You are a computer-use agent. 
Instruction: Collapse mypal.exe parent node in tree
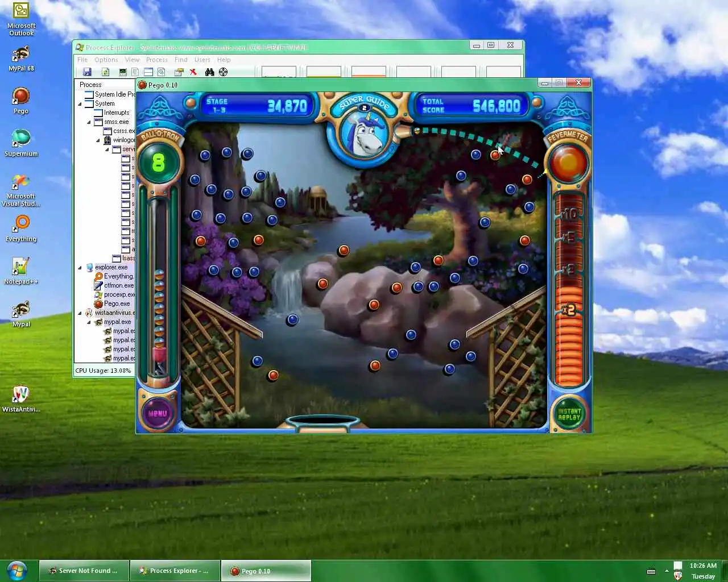(89, 322)
